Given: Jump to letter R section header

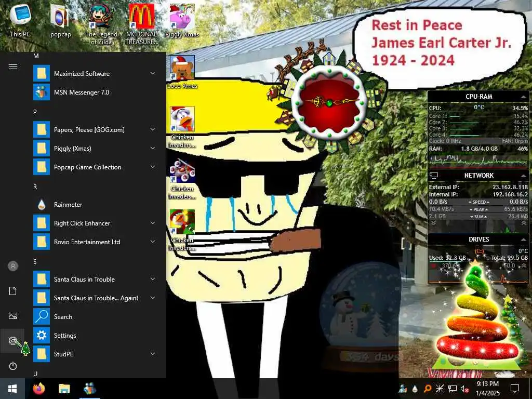Looking at the screenshot, I should (x=35, y=187).
